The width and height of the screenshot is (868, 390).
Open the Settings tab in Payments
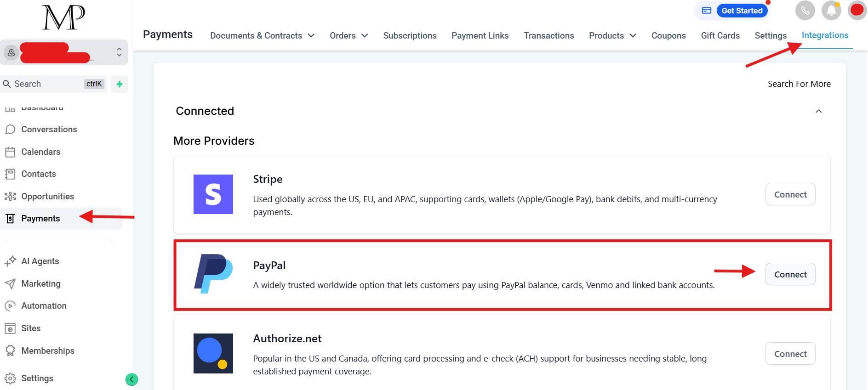tap(771, 36)
